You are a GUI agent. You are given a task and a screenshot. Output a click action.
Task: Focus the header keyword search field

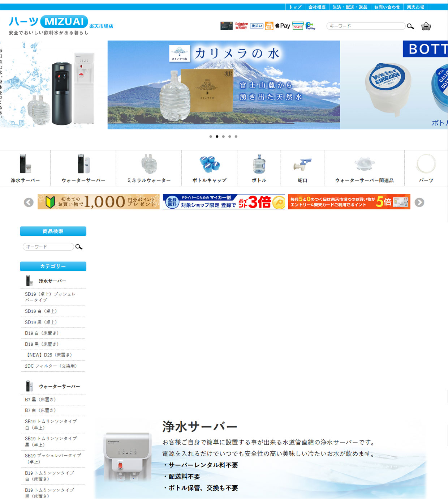366,26
